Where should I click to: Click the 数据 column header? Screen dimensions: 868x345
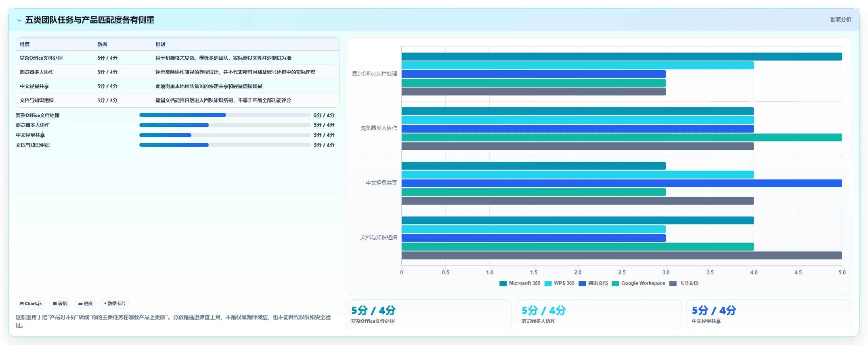[x=102, y=44]
